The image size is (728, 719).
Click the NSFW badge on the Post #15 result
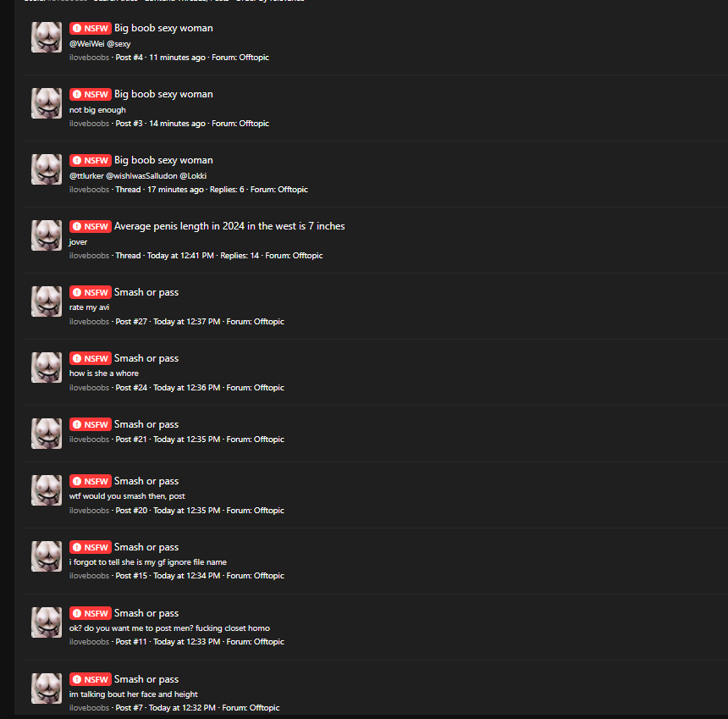[x=91, y=548]
